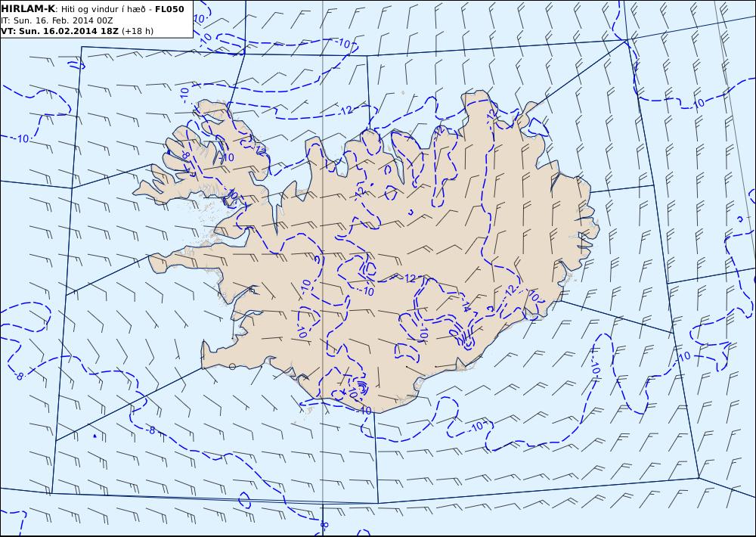Select the 'Hiti og vindur í hæð' caption
This screenshot has height=537, width=756.
pyautogui.click(x=103, y=9)
